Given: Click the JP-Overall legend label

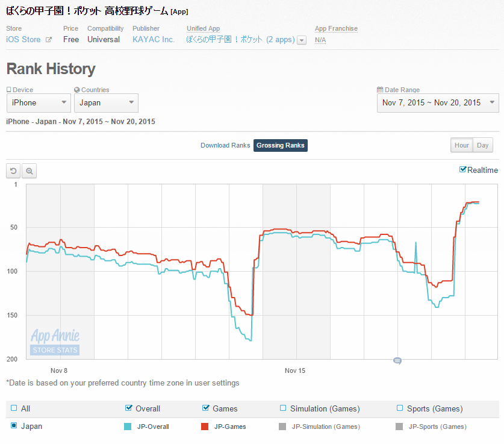Looking at the screenshot, I should (x=153, y=427).
